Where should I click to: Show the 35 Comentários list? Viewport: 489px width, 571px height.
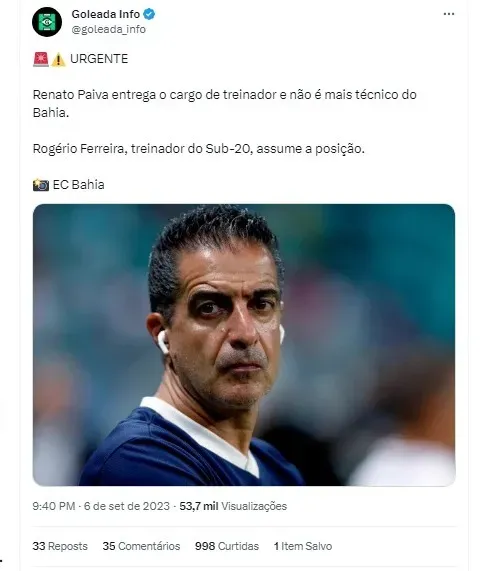141,546
